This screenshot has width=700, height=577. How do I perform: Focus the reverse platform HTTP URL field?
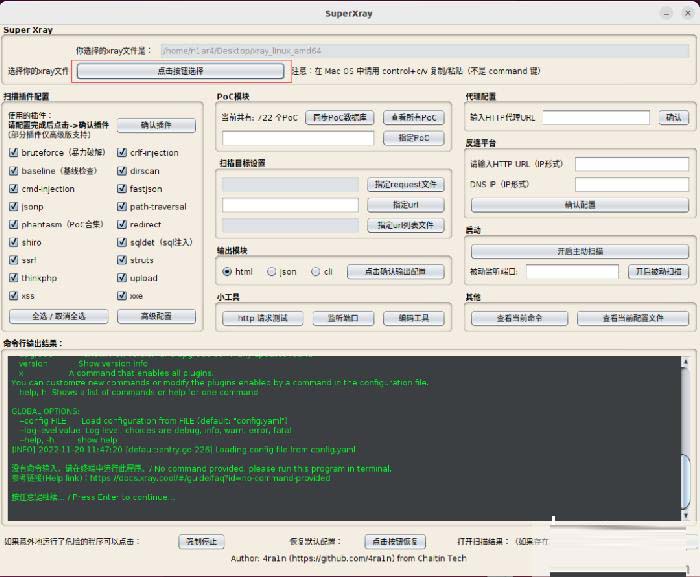(x=632, y=164)
